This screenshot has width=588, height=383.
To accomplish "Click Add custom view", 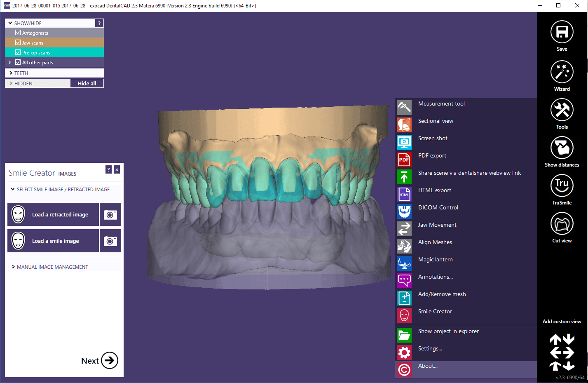I will pos(562,322).
